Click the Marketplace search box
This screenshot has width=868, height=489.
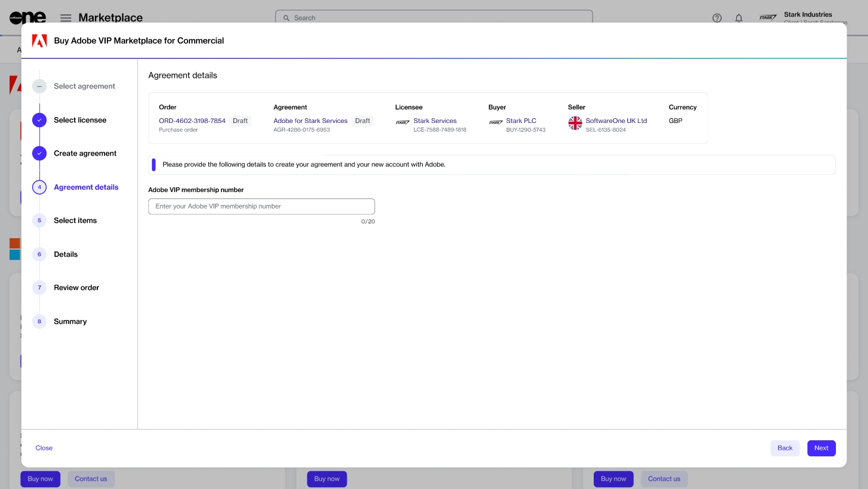click(x=434, y=17)
